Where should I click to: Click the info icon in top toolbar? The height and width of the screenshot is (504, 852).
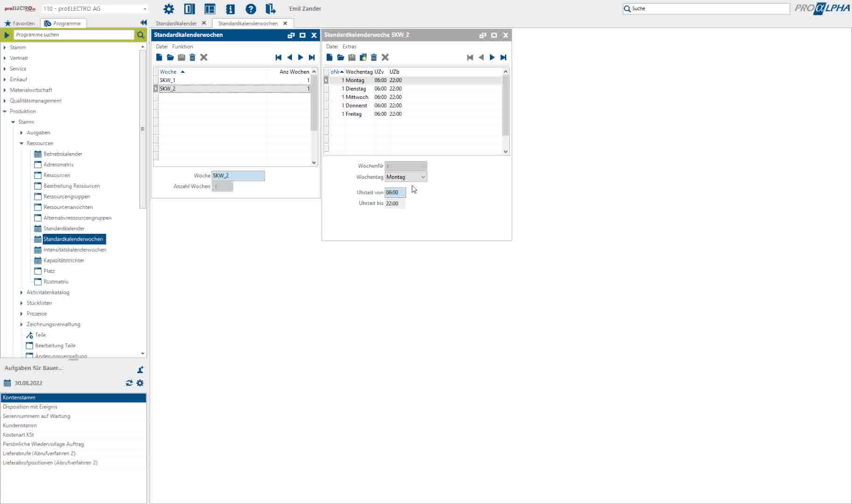click(x=230, y=9)
